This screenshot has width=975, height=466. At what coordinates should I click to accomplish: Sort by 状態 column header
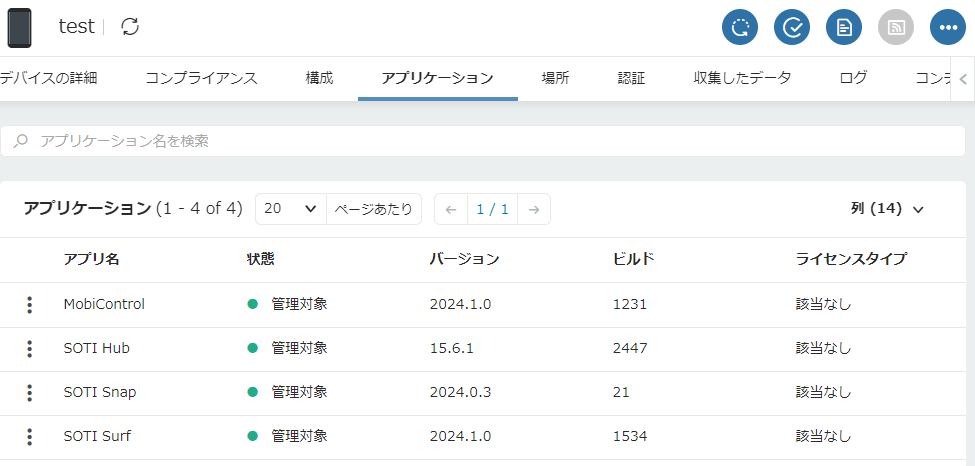pyautogui.click(x=261, y=260)
